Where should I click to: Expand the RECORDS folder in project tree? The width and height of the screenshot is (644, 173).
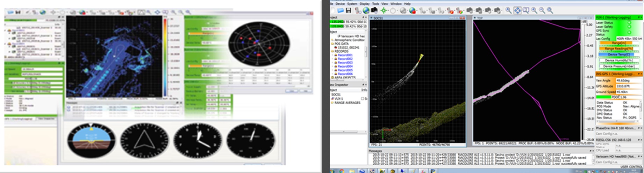[332, 51]
